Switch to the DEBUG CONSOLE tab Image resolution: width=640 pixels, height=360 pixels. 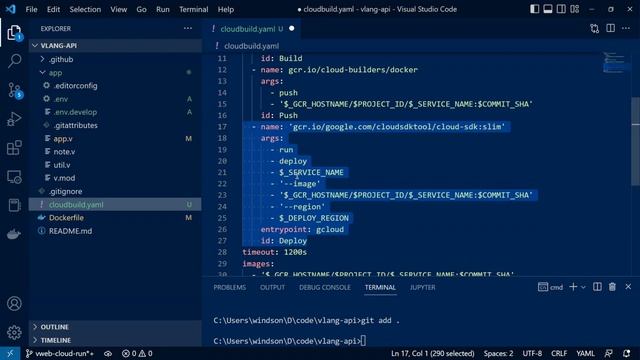(x=325, y=287)
